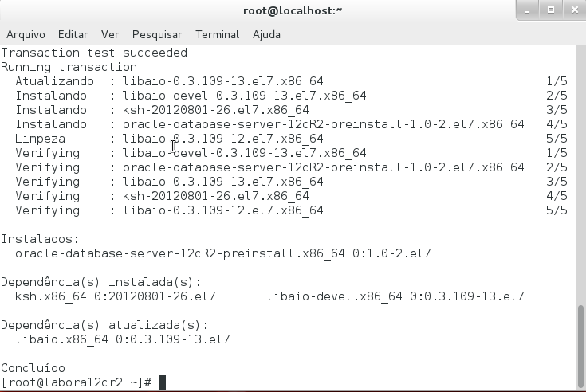This screenshot has height=392, width=586.
Task: Click the "Running transaction" line
Action: [69, 67]
